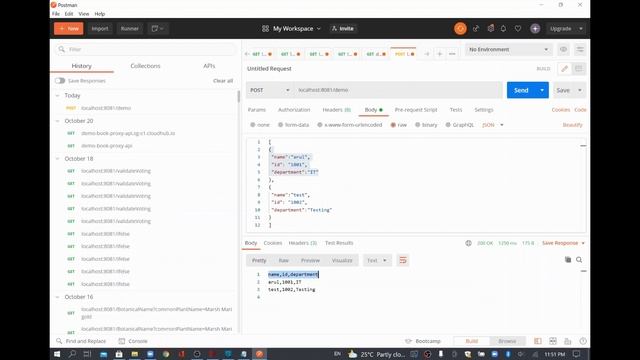This screenshot has height=360, width=640.
Task: Switch footer mode to Browse
Action: tap(507, 341)
